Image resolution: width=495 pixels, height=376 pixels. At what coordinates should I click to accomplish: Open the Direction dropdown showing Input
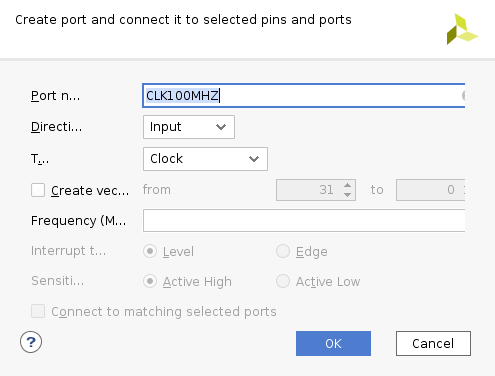[x=189, y=127]
